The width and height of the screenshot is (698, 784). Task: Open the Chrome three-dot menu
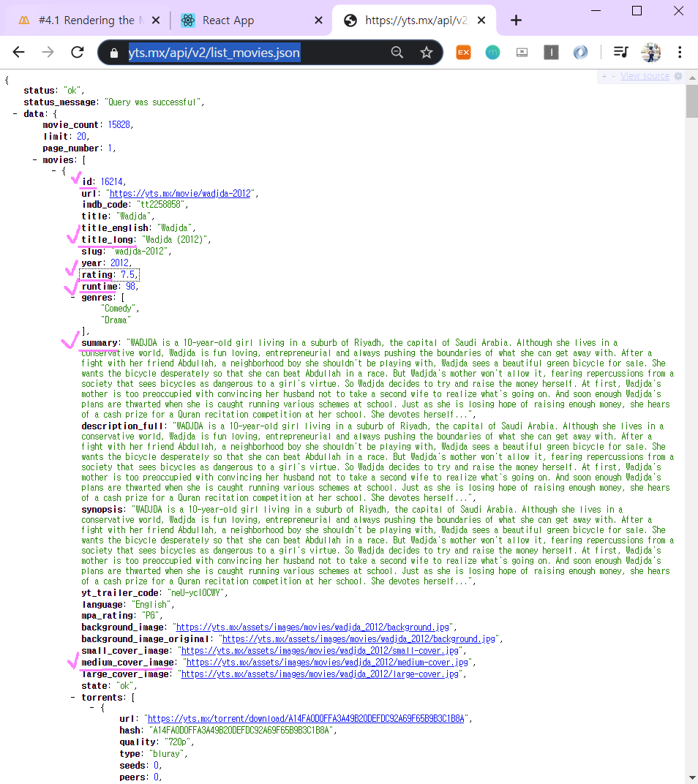[680, 52]
